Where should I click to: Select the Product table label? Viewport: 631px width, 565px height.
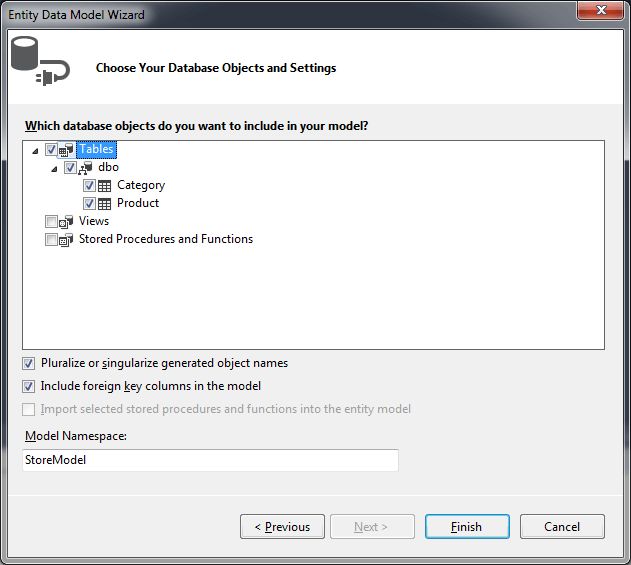point(138,203)
